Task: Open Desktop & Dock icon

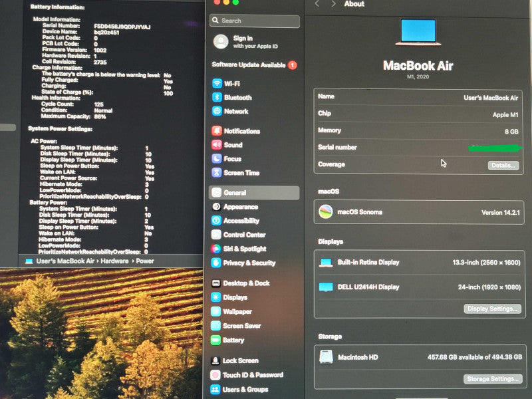Action: coord(215,283)
